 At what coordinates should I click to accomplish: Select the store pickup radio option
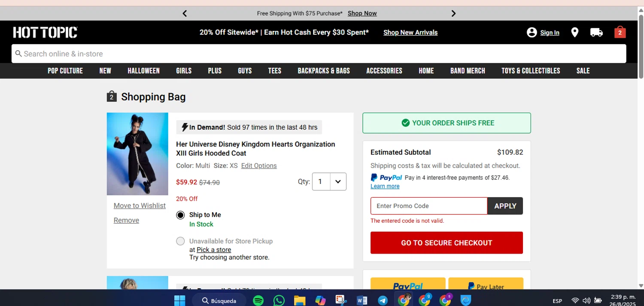180,241
